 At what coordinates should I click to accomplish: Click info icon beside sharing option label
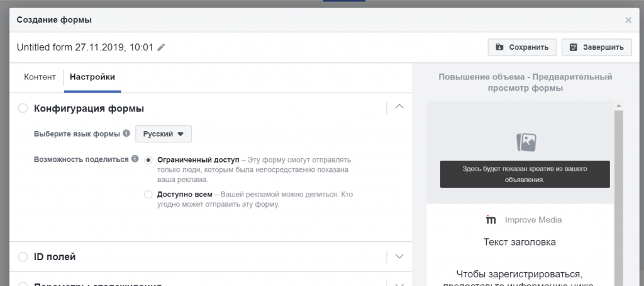pos(135,159)
